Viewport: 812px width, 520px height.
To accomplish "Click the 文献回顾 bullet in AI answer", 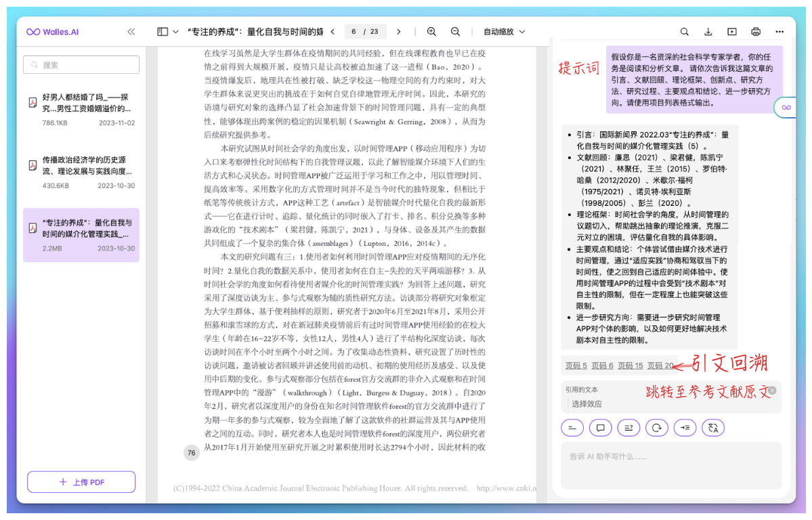I will pos(652,180).
